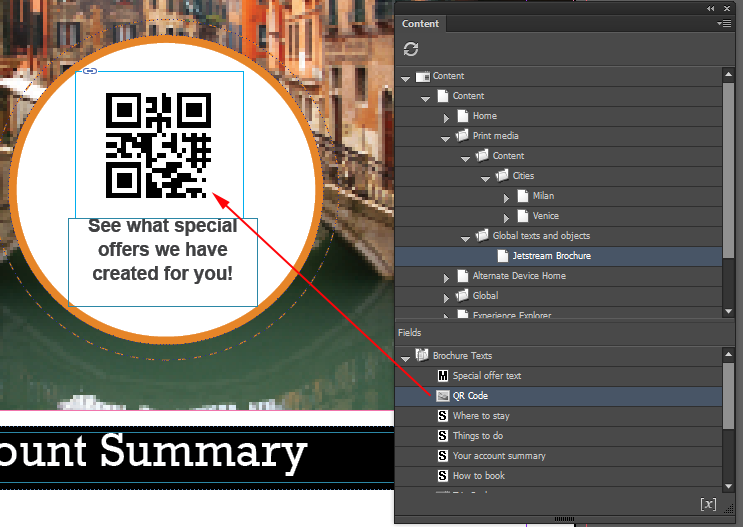This screenshot has width=743, height=527.
Task: Expand the Home tree item
Action: pos(446,118)
